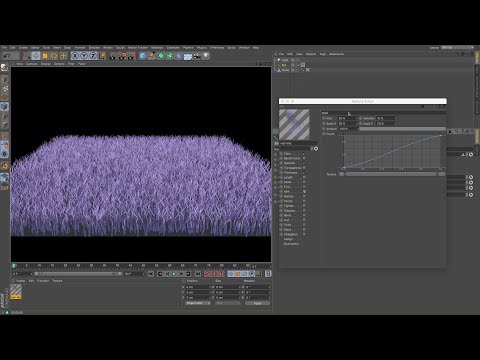Select the Bend channel label
Screen dimensions: 480x360
coord(287,215)
